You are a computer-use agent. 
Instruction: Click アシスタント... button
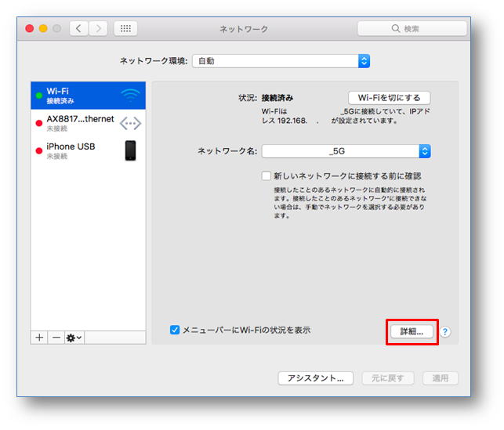click(x=316, y=378)
